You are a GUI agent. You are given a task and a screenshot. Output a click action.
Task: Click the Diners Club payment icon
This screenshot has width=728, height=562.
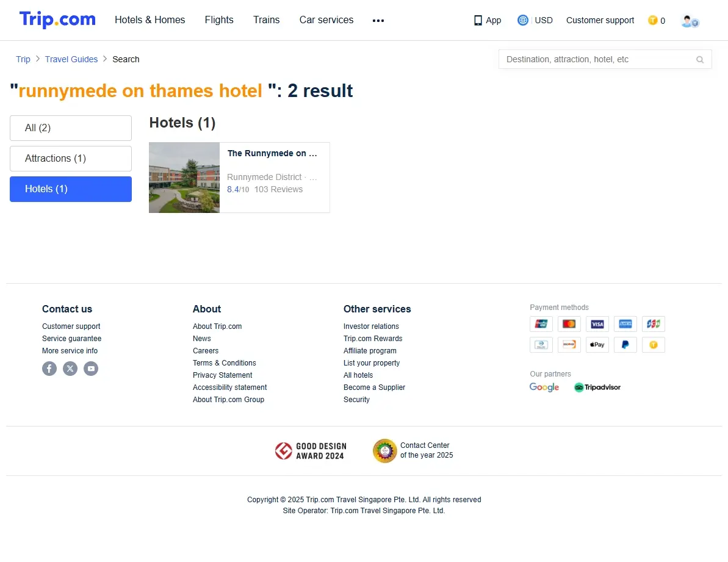[x=541, y=345]
